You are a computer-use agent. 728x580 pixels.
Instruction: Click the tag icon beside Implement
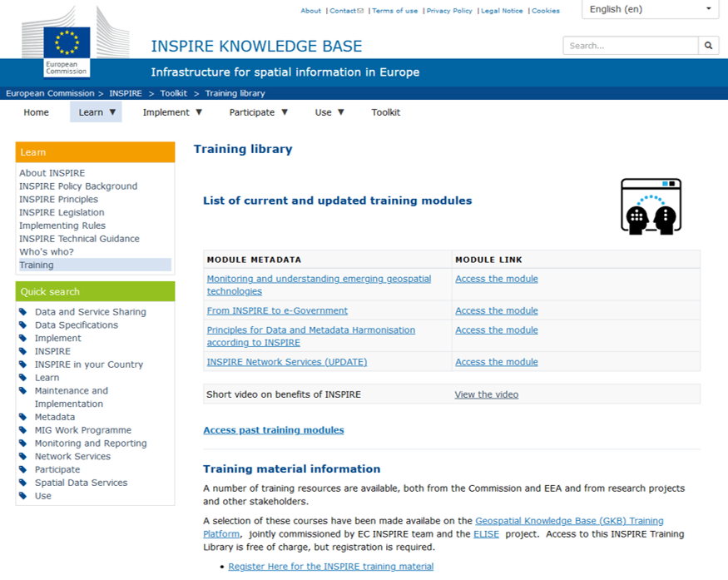coord(23,338)
